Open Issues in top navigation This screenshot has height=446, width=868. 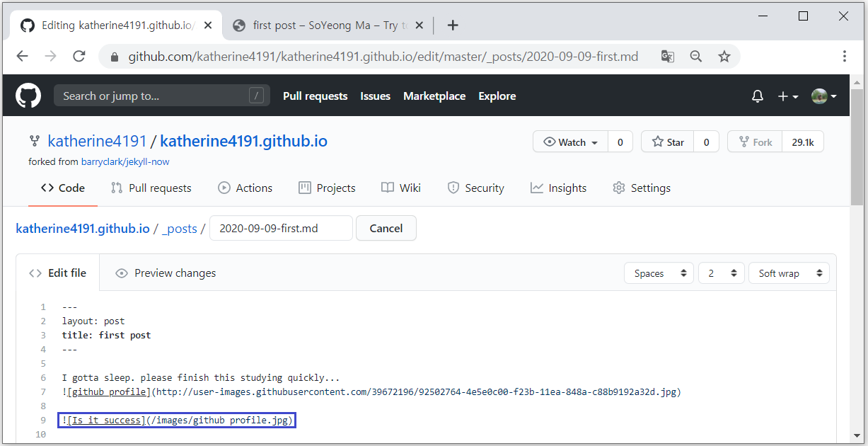click(x=375, y=96)
